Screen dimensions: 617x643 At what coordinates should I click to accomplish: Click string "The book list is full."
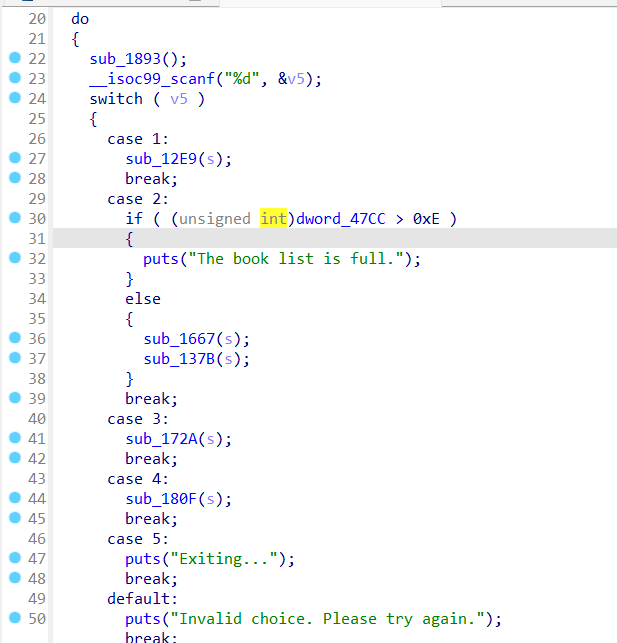296,259
